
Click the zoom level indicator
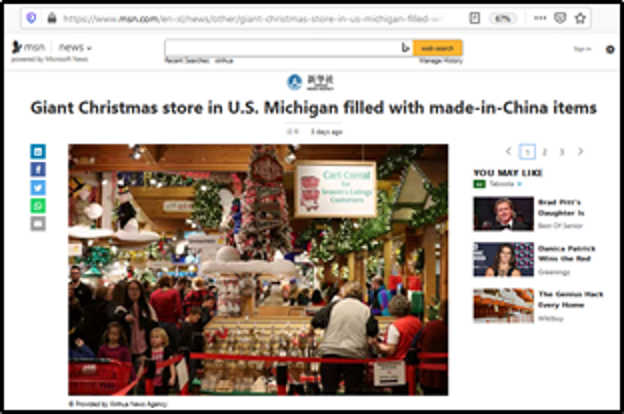coord(503,18)
